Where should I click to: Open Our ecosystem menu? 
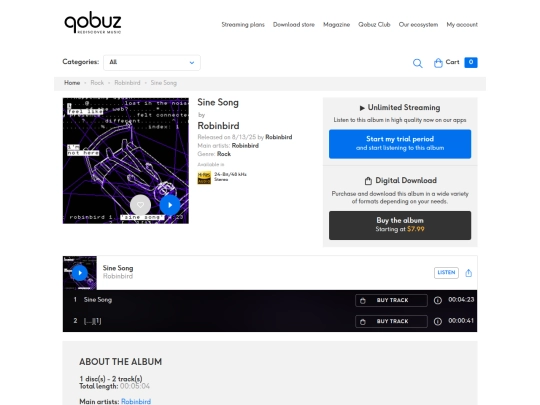tap(418, 25)
